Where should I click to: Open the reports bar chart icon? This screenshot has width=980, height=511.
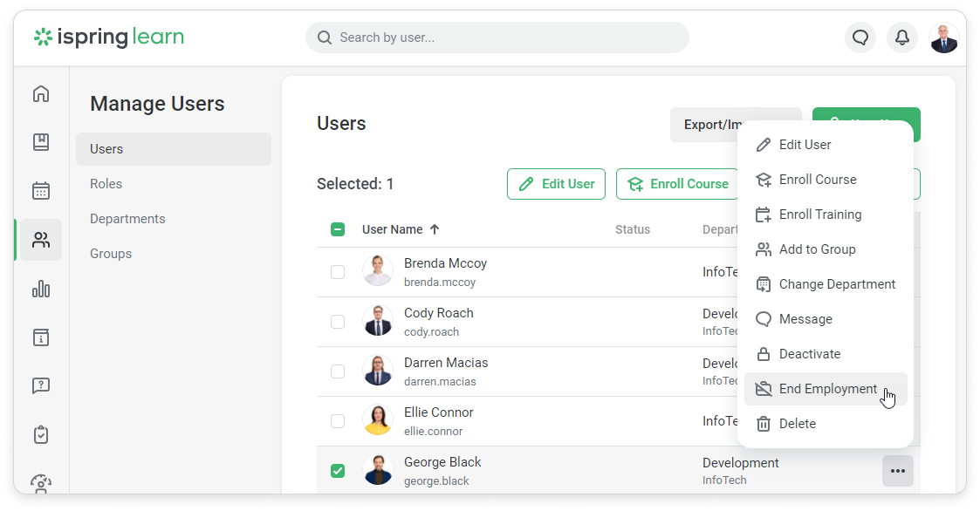41,289
